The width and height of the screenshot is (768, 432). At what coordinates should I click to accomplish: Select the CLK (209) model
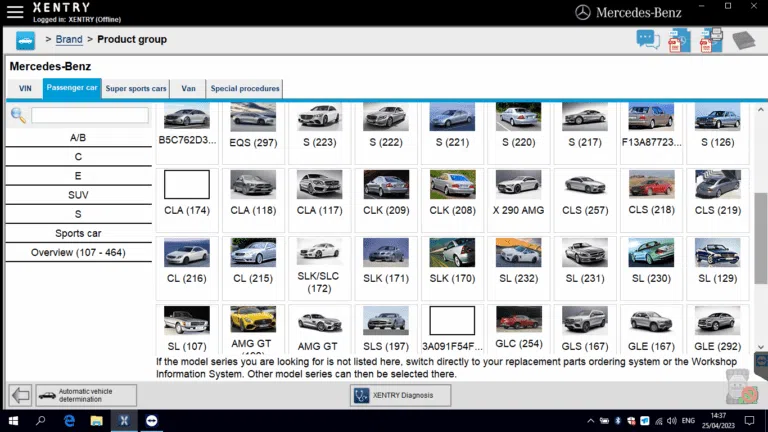coord(386,199)
